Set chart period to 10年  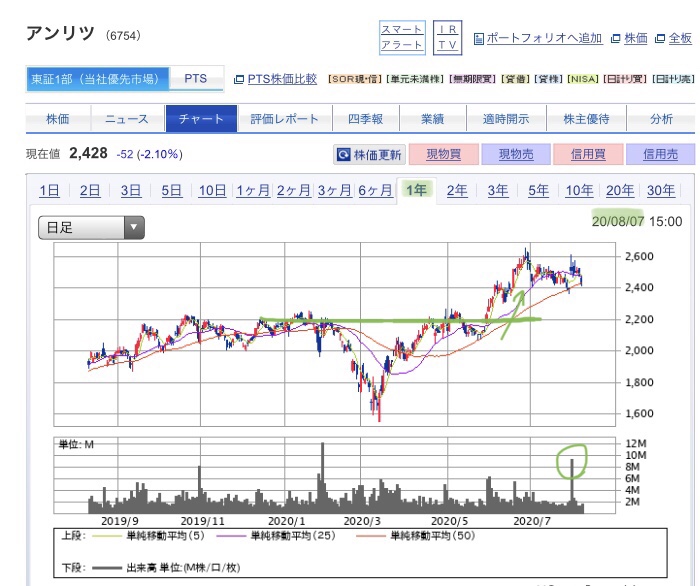579,191
